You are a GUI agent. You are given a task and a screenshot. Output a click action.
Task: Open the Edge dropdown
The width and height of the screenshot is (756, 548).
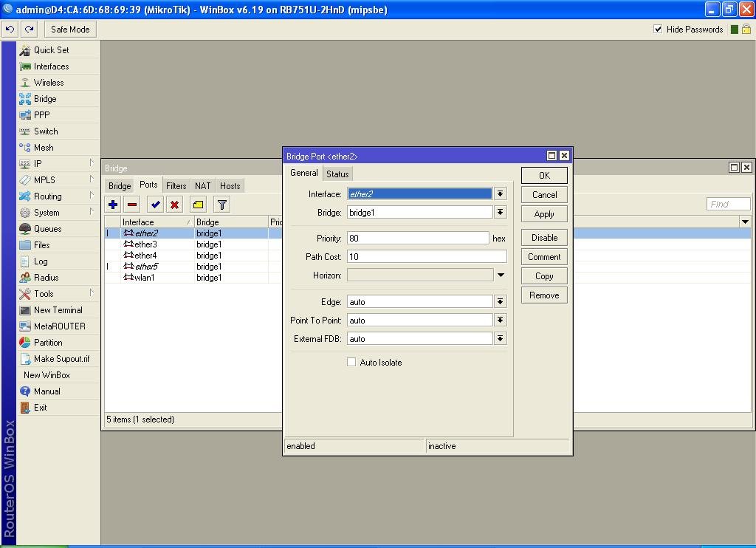click(501, 301)
